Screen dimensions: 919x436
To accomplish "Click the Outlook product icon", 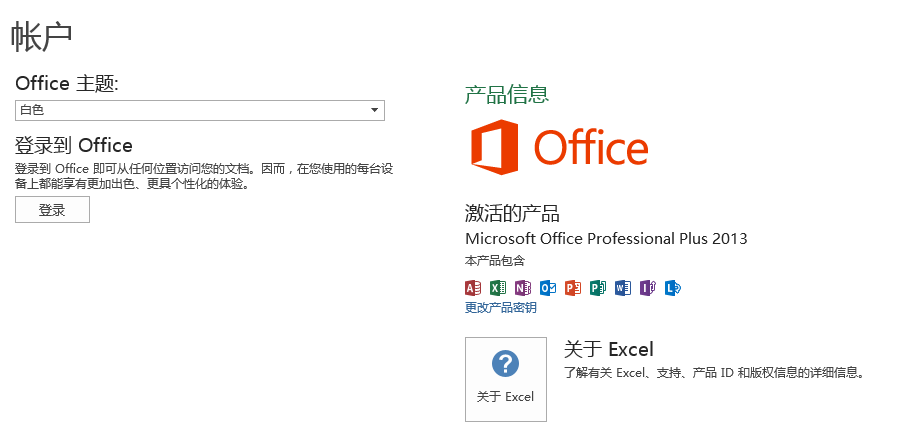I will click(548, 288).
